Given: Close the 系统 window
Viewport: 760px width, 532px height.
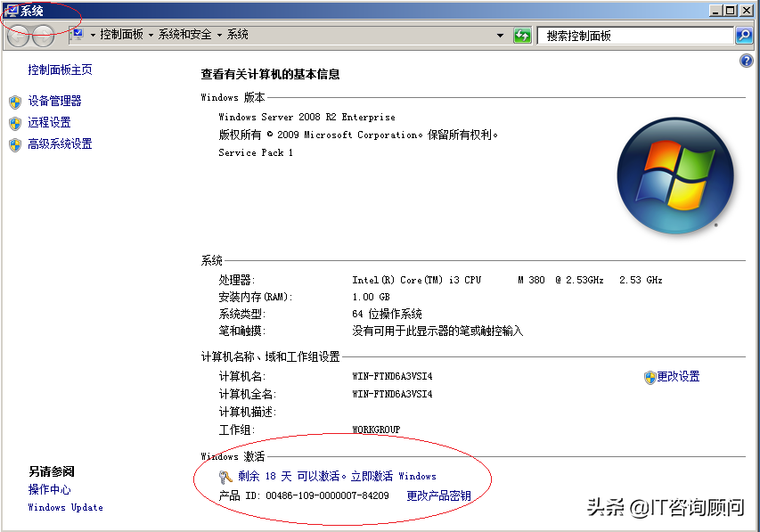Looking at the screenshot, I should click(x=746, y=10).
